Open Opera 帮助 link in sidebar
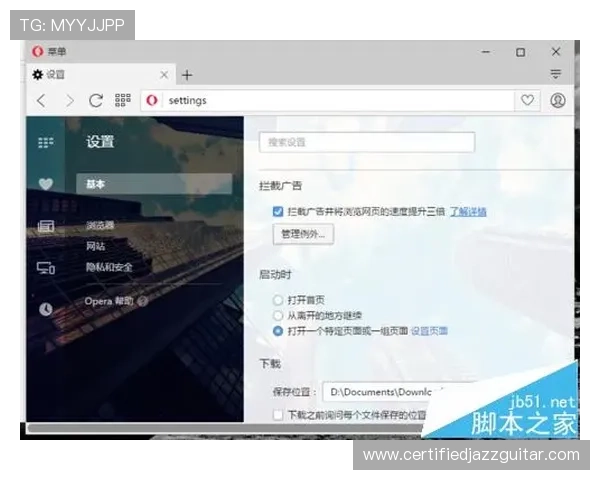 pos(109,301)
